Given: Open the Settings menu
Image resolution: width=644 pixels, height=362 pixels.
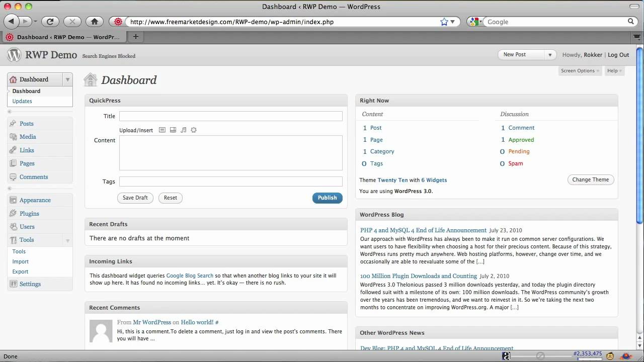Looking at the screenshot, I should (30, 284).
